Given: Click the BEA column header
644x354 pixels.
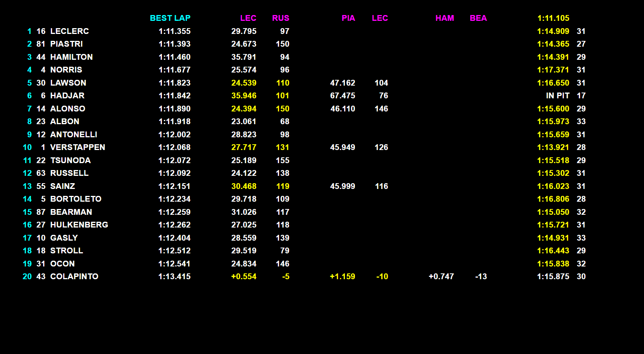Looking at the screenshot, I should [x=478, y=18].
